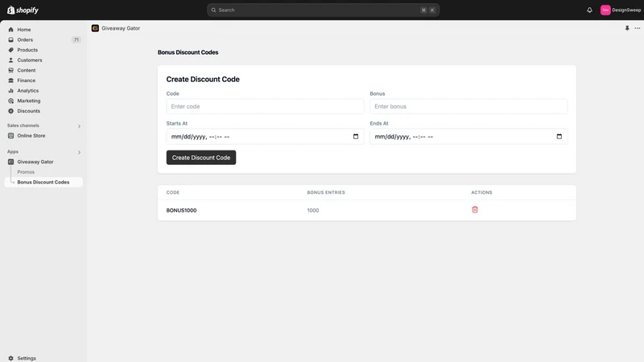Click the Giveaway Gator title in header
This screenshot has width=644, height=362.
point(121,28)
